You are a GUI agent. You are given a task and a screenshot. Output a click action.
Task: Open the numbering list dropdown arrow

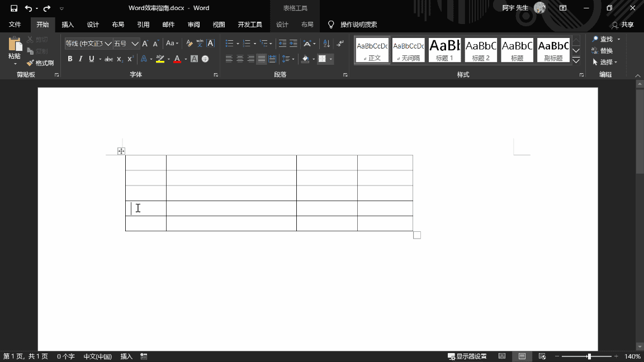[255, 44]
